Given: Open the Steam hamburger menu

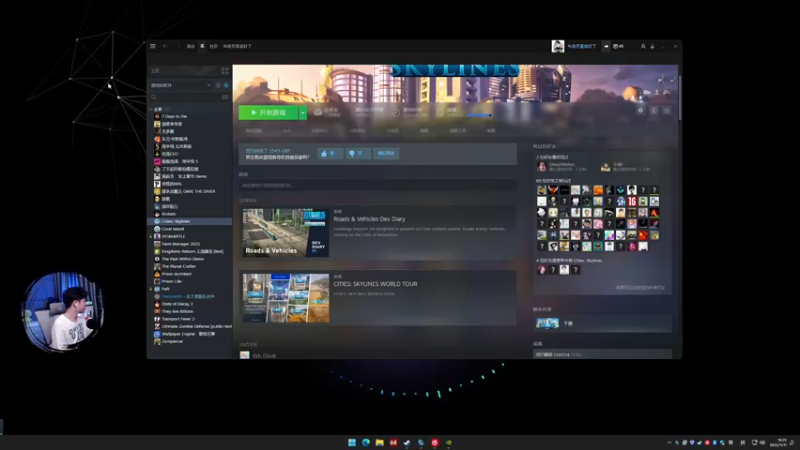Looking at the screenshot, I should coord(153,46).
